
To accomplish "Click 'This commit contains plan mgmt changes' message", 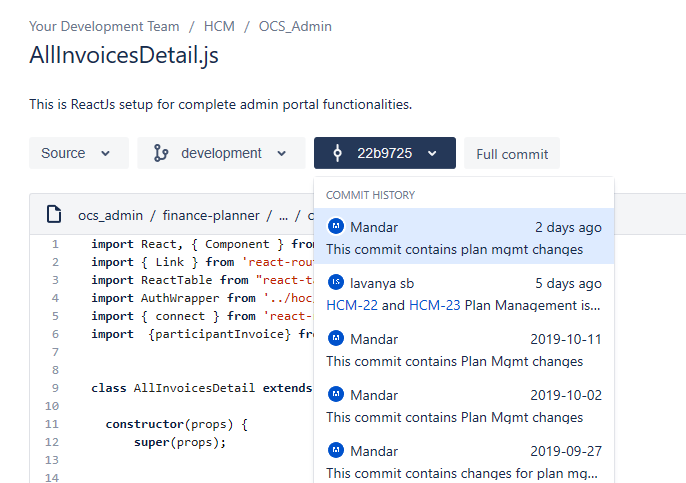I will [455, 249].
